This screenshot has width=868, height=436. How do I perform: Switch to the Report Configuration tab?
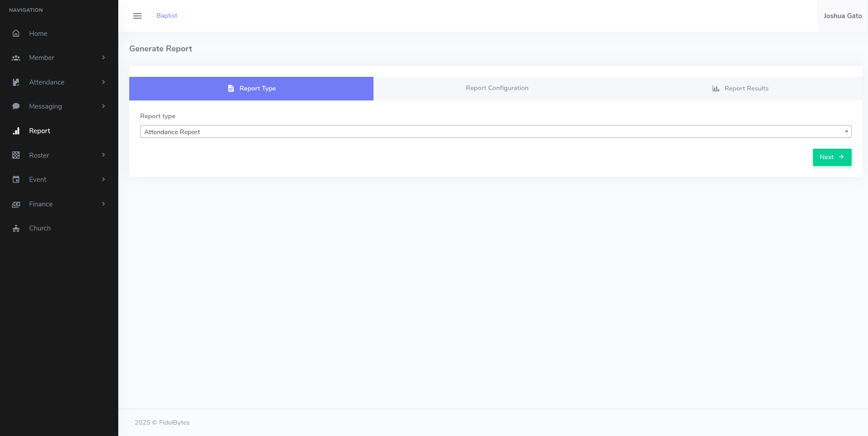(x=497, y=88)
